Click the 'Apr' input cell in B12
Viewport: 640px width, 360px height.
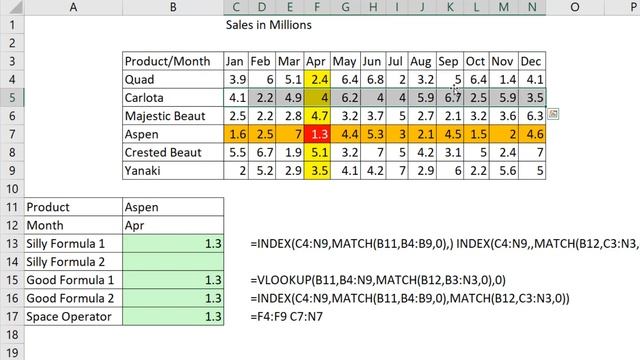tap(173, 225)
